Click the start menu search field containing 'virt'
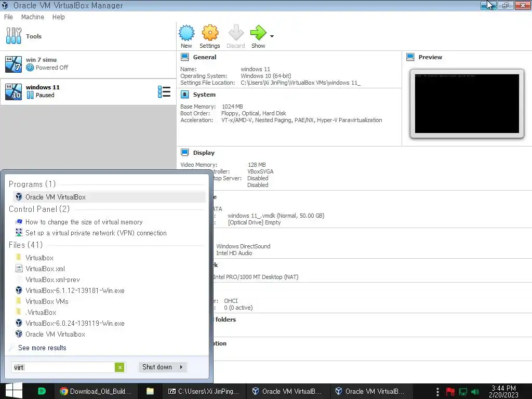Viewport: 532px width, 399px height. 63,367
